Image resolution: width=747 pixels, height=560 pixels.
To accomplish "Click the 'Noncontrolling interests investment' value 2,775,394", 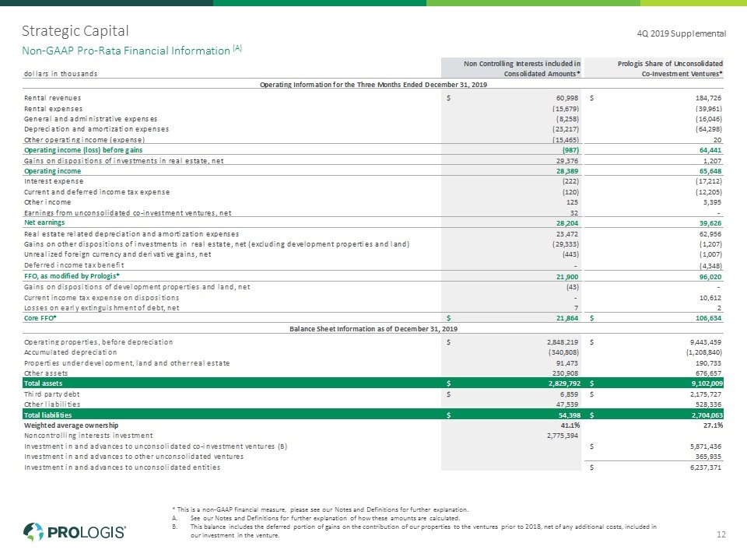I will (x=562, y=436).
